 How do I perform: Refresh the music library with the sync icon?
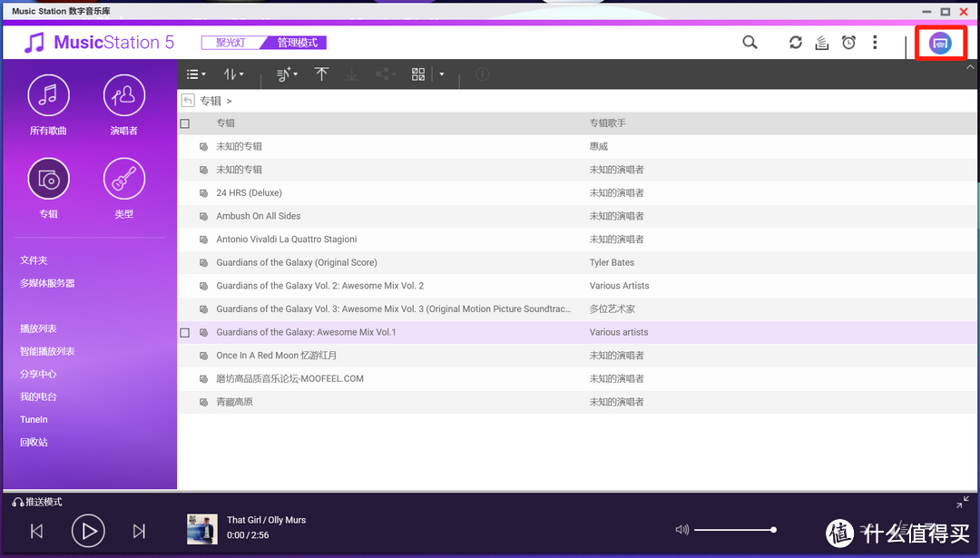796,43
